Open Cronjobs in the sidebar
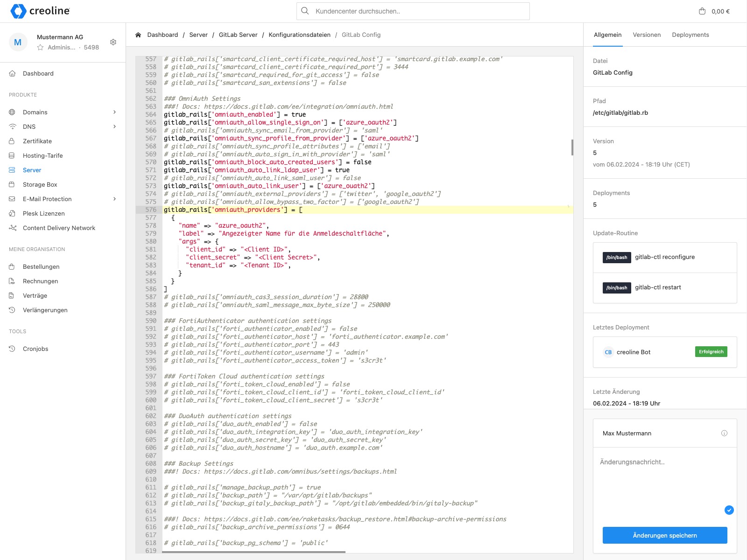Image resolution: width=747 pixels, height=560 pixels. [x=35, y=349]
